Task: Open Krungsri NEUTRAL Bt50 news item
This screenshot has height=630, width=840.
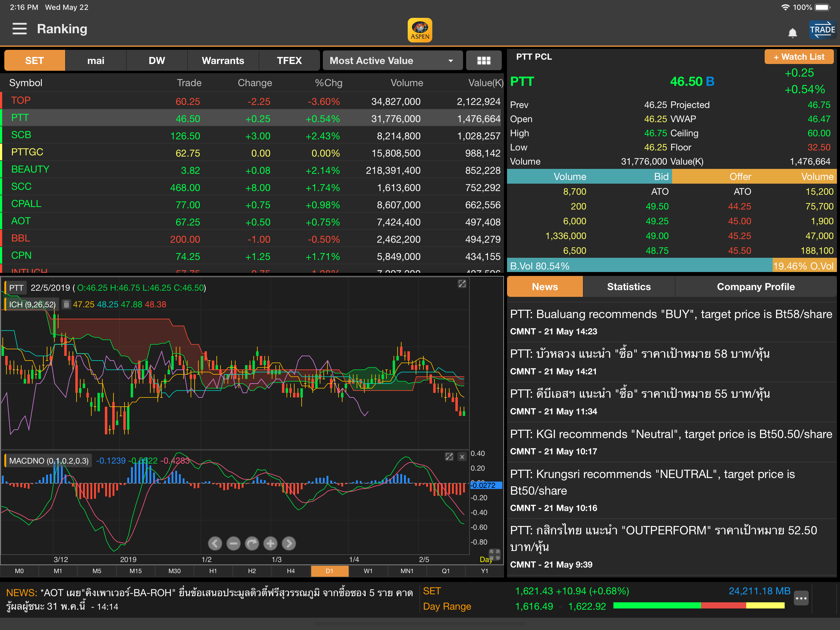Action: [x=672, y=490]
